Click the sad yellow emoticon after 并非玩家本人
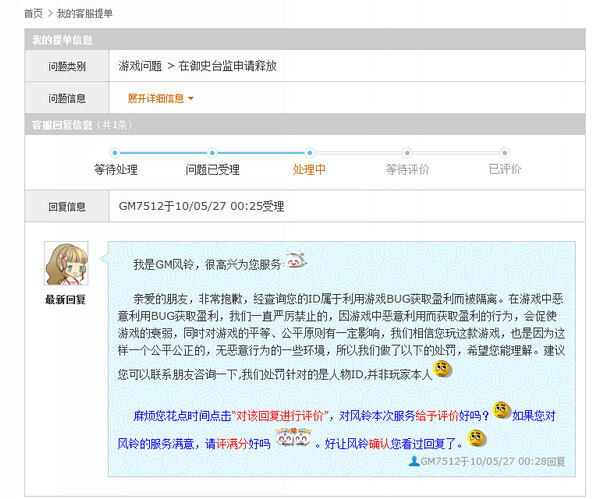Viewport: 609px width, 499px height. [x=443, y=369]
